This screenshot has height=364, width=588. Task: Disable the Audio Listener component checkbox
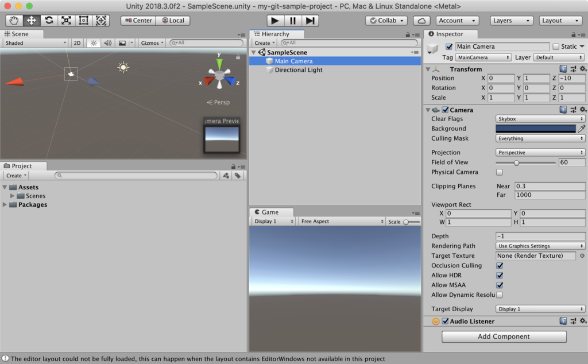coord(445,322)
